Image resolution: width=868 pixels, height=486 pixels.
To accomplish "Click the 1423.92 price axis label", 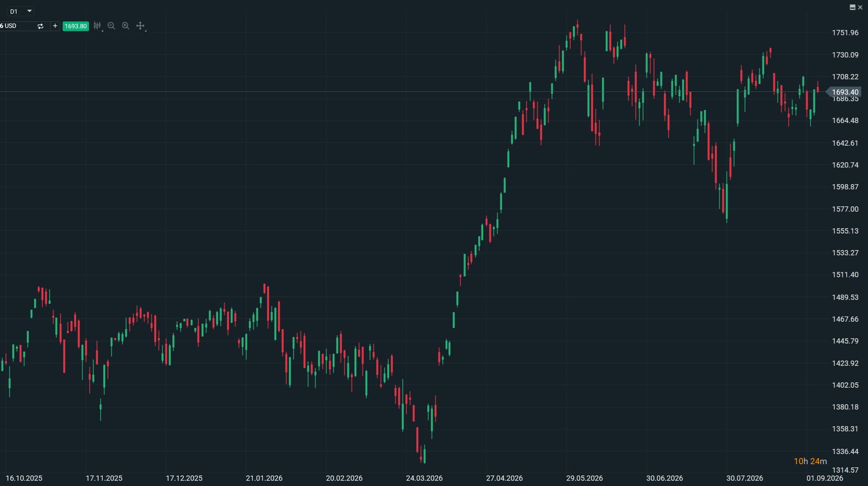I will pos(845,363).
